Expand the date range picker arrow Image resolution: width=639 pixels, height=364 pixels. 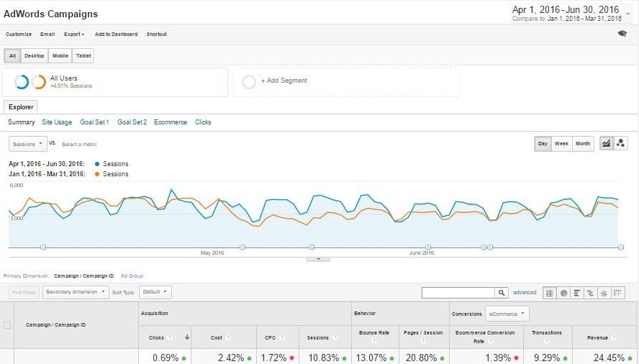(x=628, y=14)
